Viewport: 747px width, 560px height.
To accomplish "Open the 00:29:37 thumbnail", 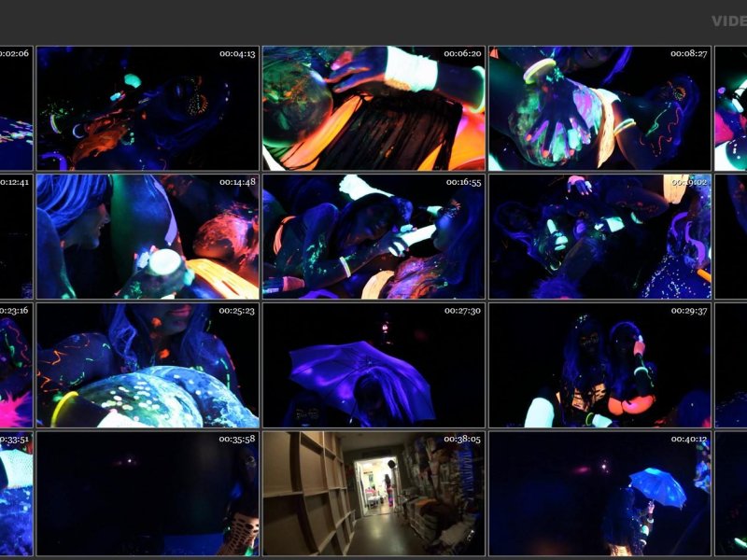I will tap(599, 365).
